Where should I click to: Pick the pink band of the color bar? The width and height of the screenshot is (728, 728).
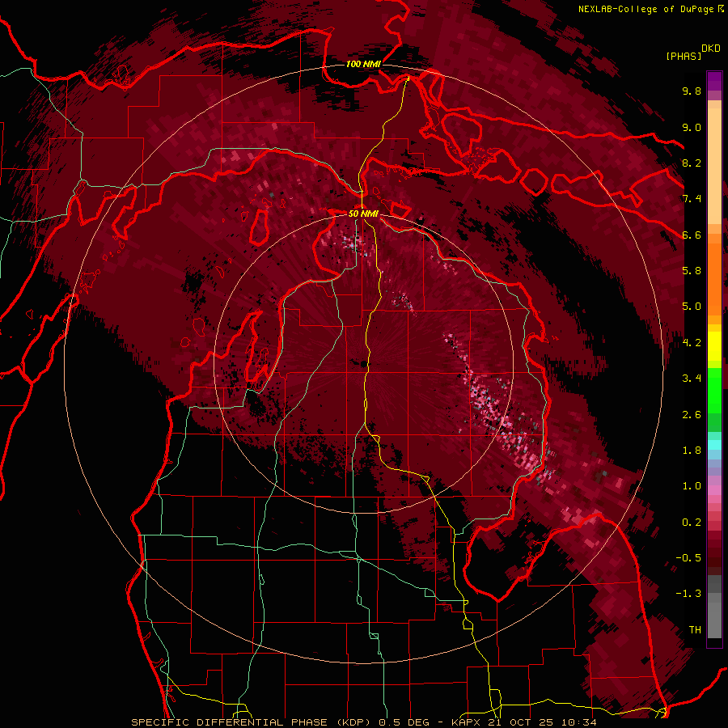coord(714,489)
